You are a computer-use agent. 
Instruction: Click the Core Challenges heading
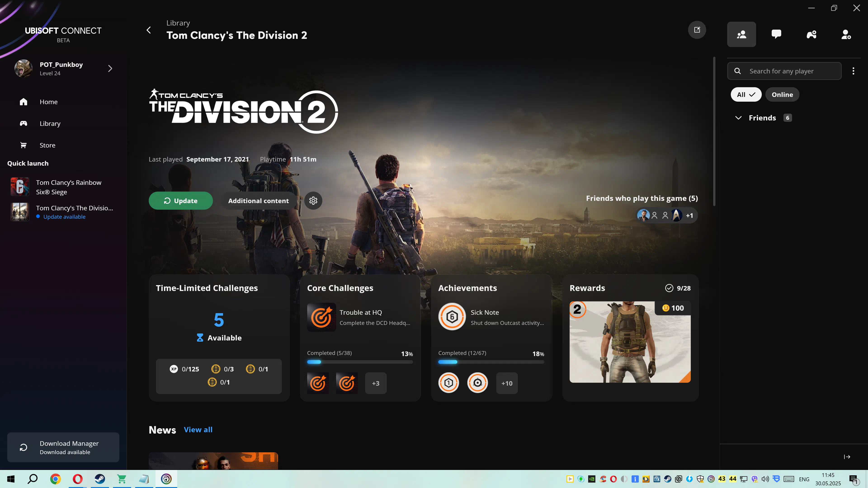pyautogui.click(x=340, y=288)
